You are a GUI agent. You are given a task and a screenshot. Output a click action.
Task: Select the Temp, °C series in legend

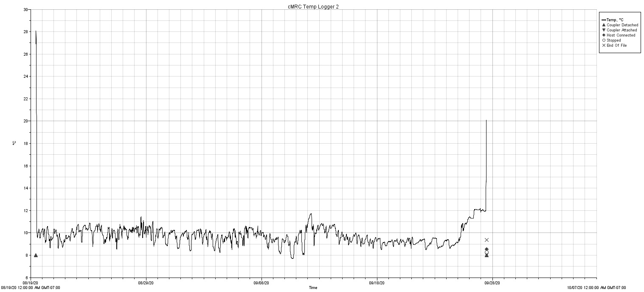click(x=614, y=20)
